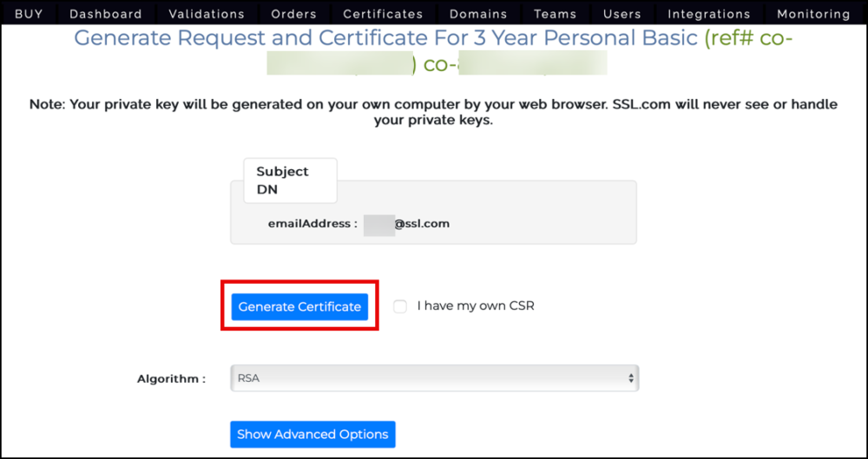Click the Algorithm field label
This screenshot has width=868, height=459.
point(171,379)
